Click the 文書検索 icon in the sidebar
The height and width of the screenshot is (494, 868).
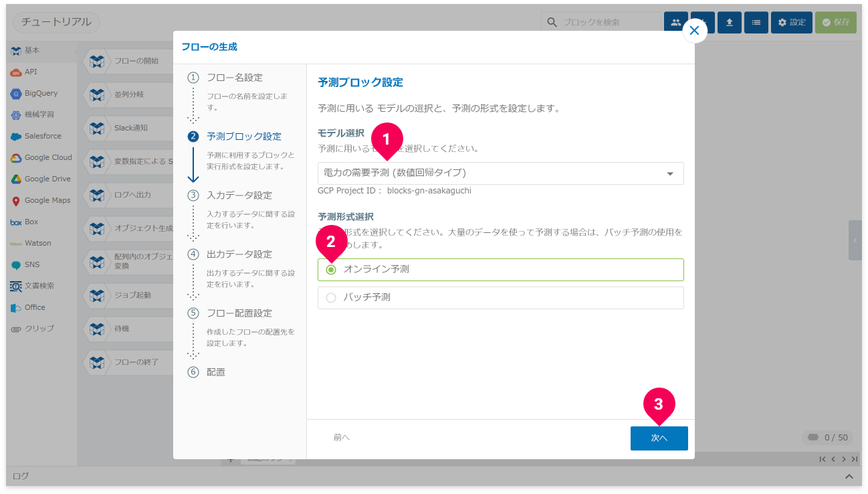tap(16, 286)
